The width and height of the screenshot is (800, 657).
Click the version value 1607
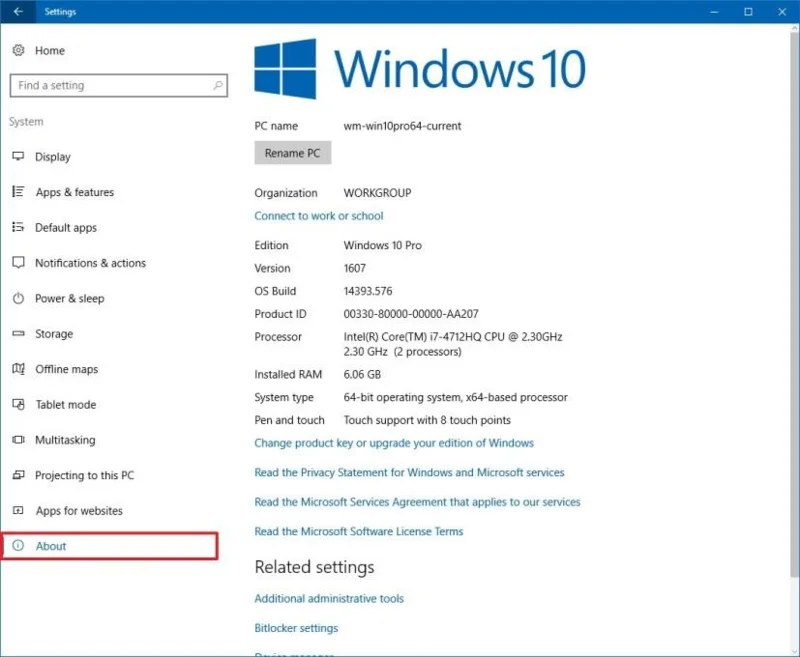[x=355, y=268]
